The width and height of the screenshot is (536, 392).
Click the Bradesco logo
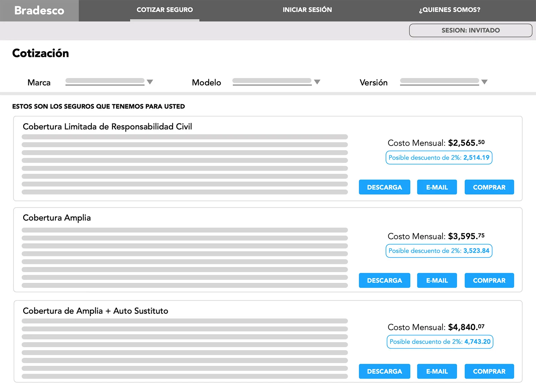coord(39,11)
